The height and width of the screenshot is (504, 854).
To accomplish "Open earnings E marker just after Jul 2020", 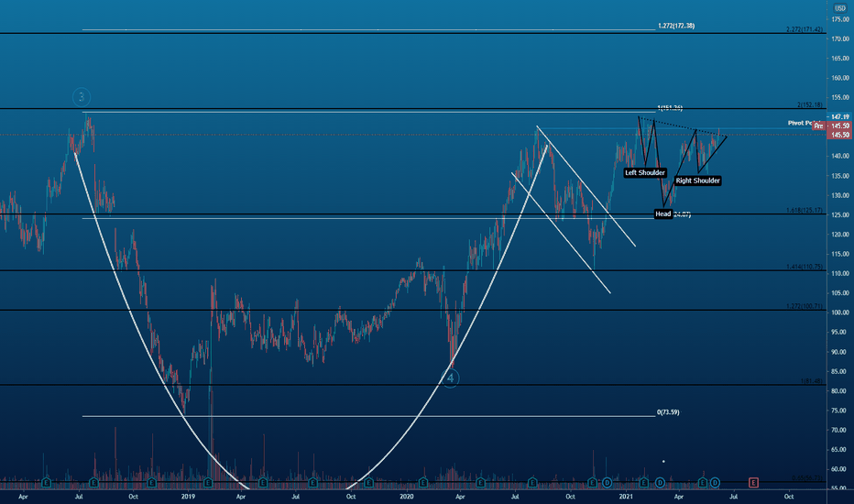I will (532, 483).
